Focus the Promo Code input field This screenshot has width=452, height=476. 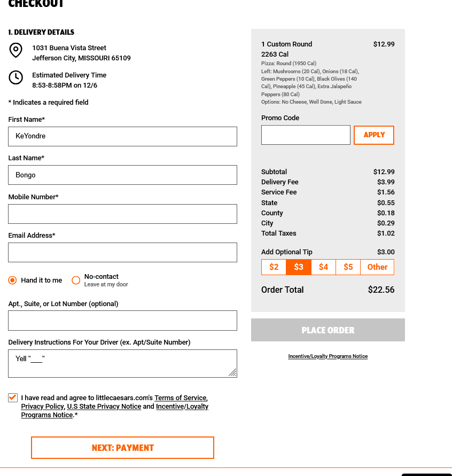[x=306, y=135]
